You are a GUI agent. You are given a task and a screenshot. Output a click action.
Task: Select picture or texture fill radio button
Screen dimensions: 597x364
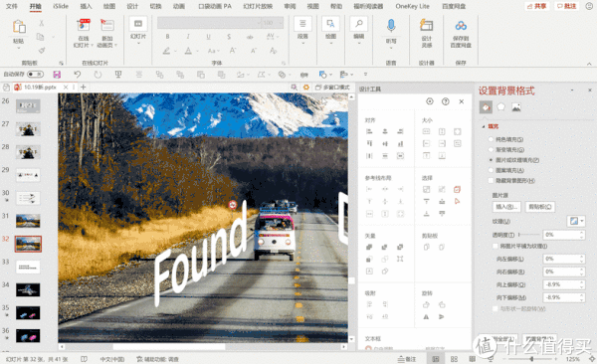pyautogui.click(x=491, y=160)
